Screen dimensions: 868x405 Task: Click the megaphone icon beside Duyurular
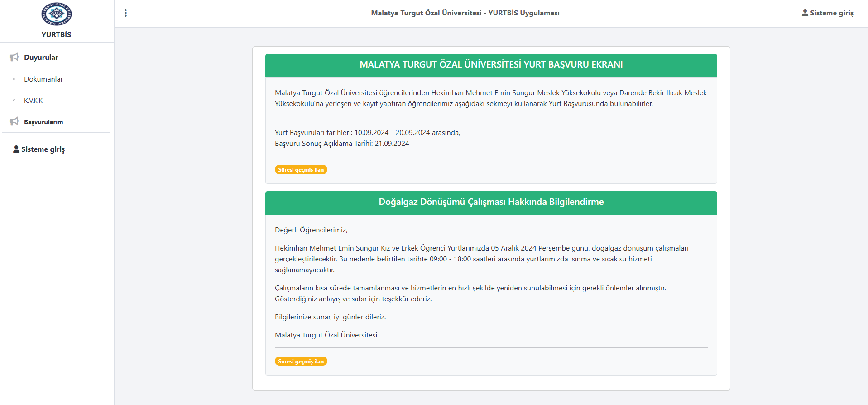coord(14,57)
